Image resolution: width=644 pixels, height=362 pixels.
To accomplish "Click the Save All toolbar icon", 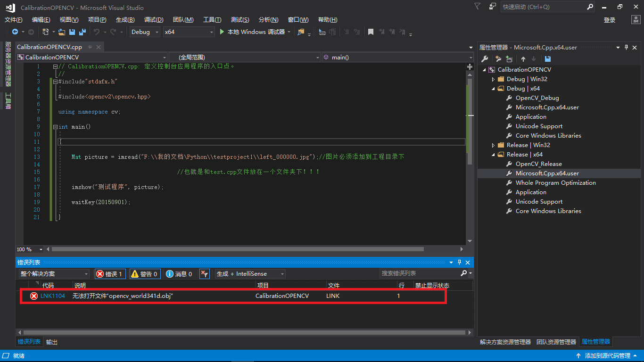I will point(83,32).
